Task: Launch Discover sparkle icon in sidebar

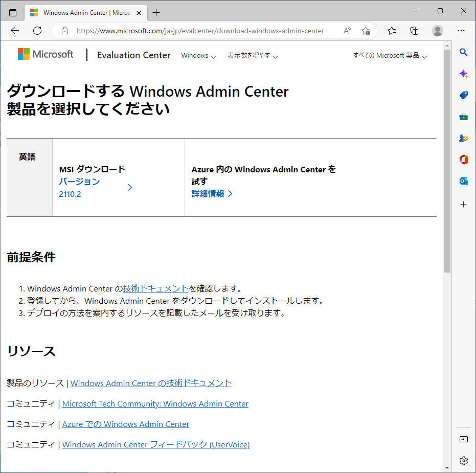Action: [464, 74]
